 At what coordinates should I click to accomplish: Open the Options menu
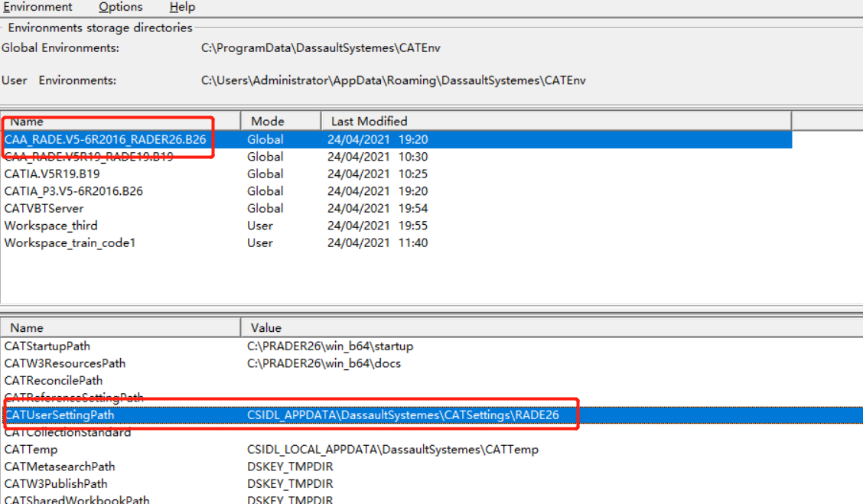(120, 7)
